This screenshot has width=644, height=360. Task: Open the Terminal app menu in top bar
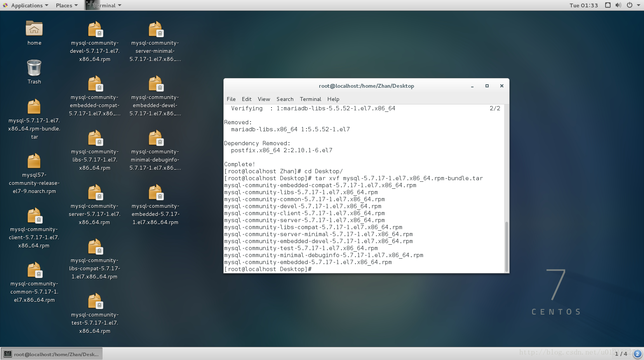click(104, 5)
